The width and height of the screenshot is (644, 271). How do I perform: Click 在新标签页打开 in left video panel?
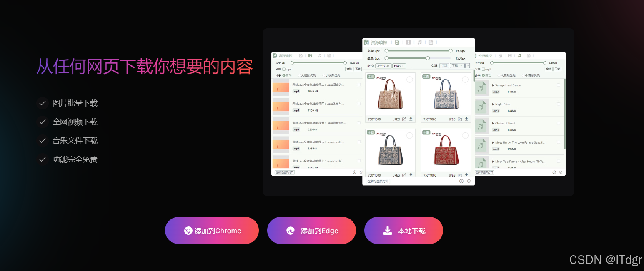coord(285,172)
